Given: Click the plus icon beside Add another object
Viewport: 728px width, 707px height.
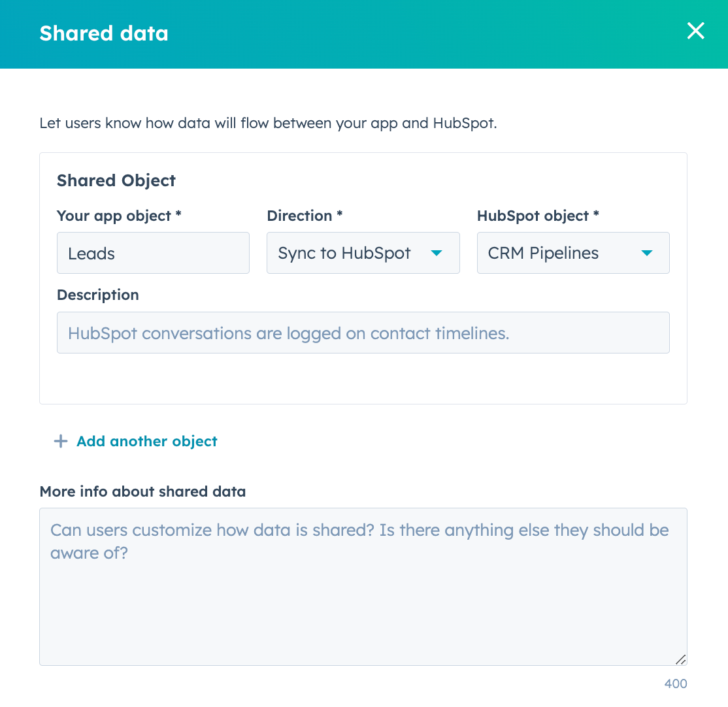Looking at the screenshot, I should tap(60, 441).
